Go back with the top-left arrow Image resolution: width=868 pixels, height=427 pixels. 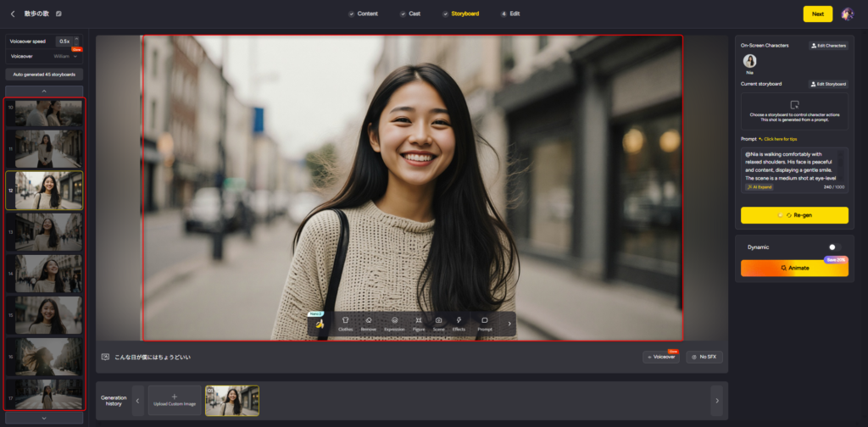[x=13, y=14]
